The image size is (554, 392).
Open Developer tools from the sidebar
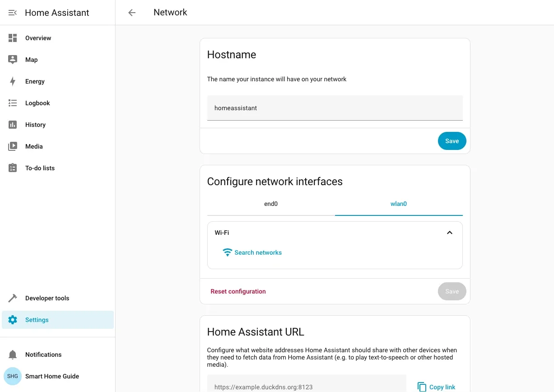[x=58, y=298]
